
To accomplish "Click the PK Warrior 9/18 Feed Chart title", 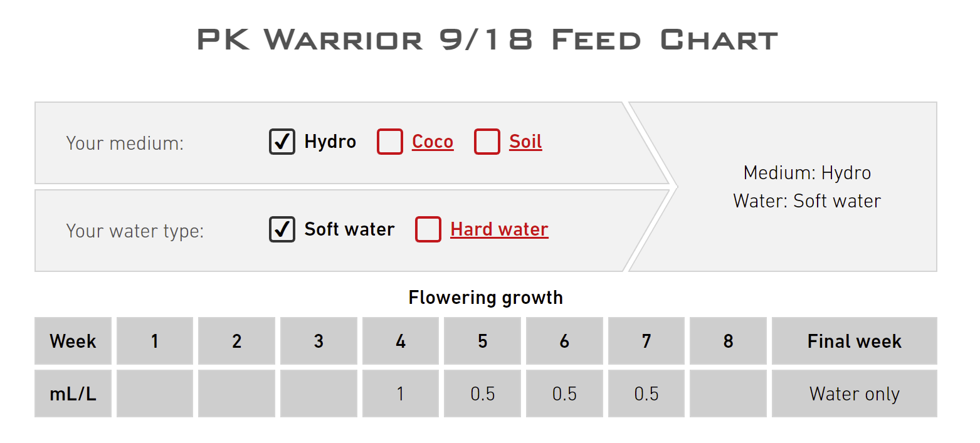I will click(487, 40).
